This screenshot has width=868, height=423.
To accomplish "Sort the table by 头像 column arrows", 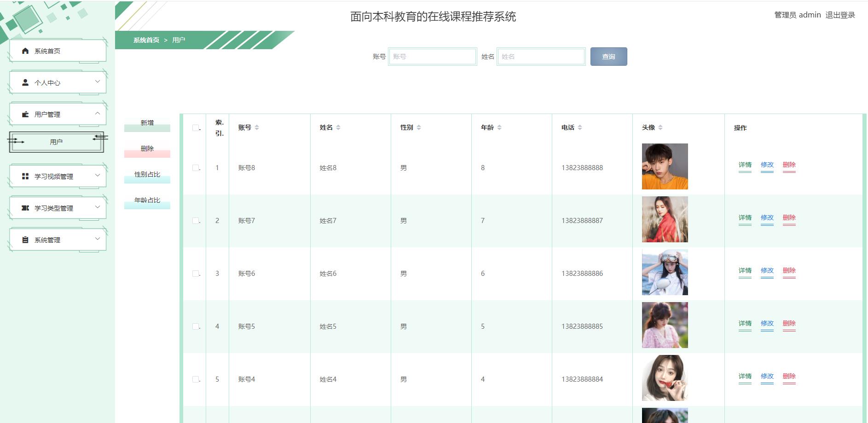I will pyautogui.click(x=660, y=127).
